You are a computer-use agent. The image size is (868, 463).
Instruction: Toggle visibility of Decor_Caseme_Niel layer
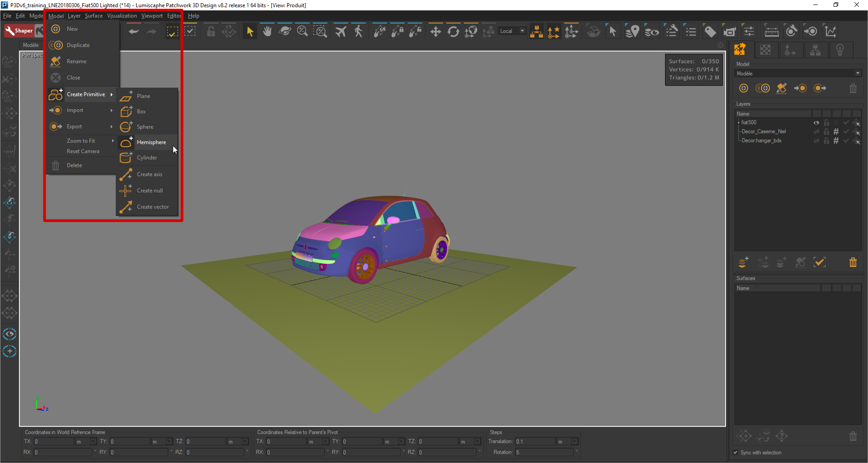tap(816, 131)
